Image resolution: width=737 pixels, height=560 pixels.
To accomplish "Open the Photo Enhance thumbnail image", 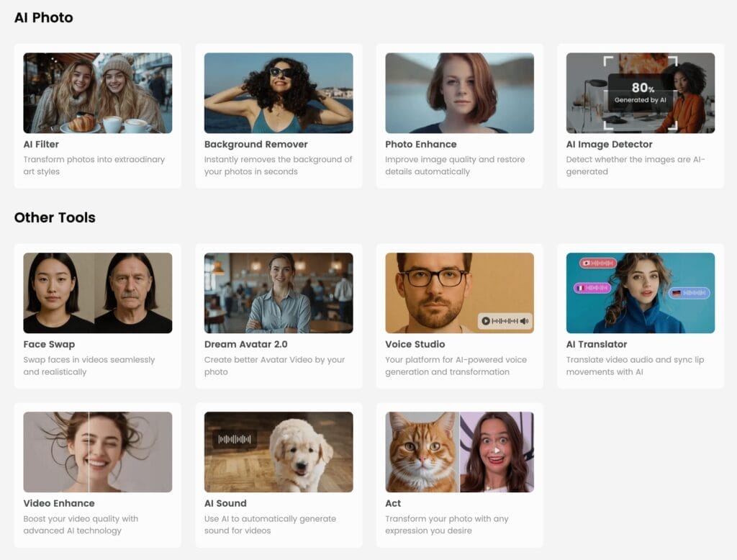I will pos(459,93).
